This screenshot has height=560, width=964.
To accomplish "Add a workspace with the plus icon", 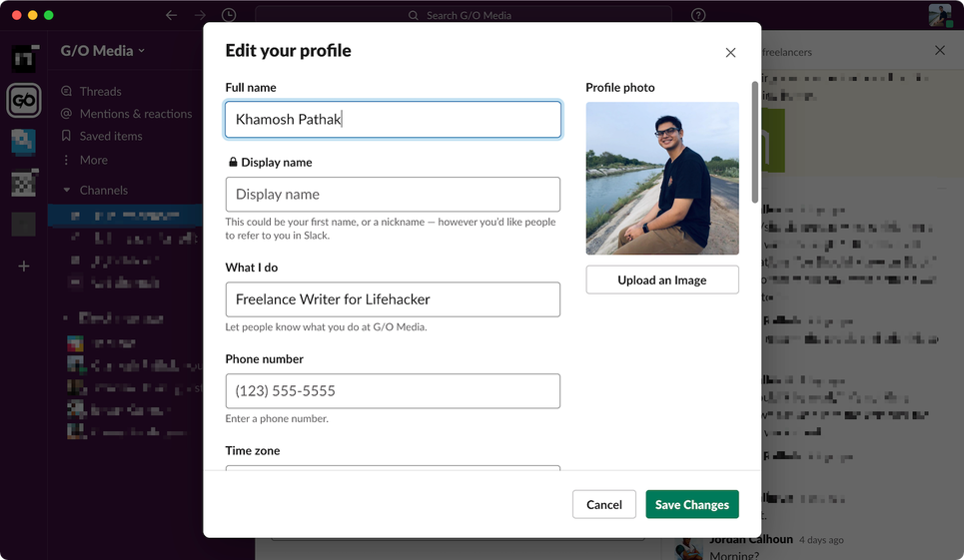I will click(x=24, y=266).
